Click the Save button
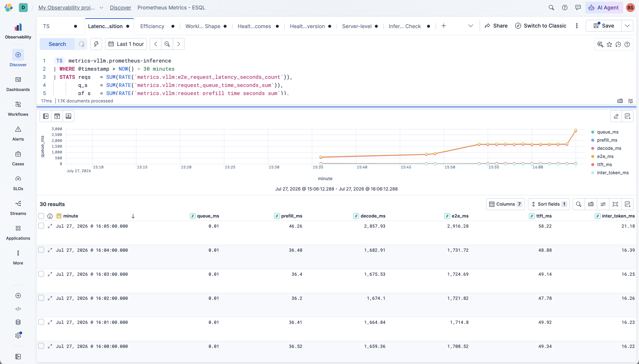The image size is (639, 364). pos(603,26)
